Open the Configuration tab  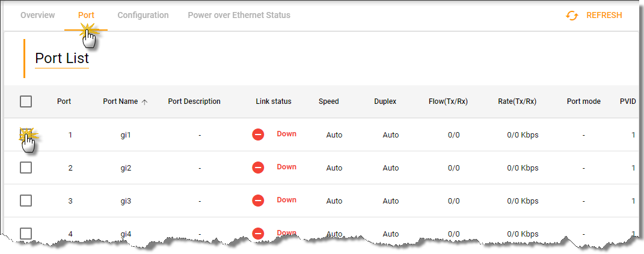[x=143, y=15]
